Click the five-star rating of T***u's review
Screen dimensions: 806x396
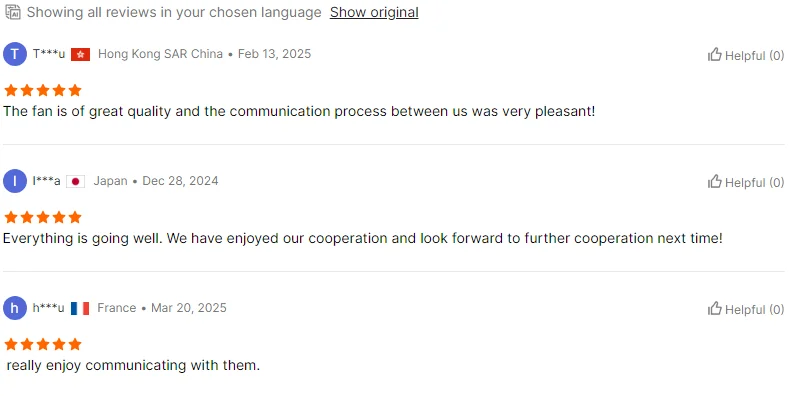[43, 91]
